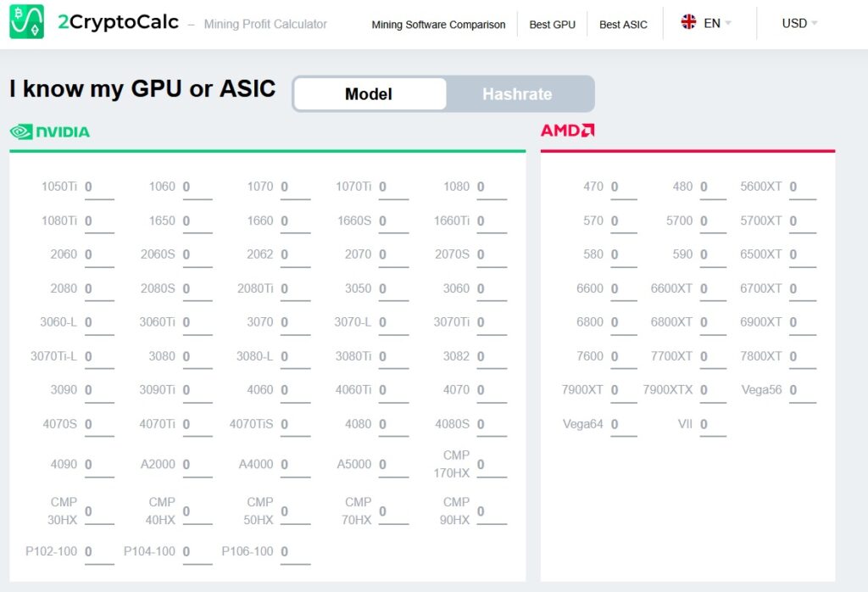
Task: Select the 1060 quantity field
Action: [x=197, y=187]
